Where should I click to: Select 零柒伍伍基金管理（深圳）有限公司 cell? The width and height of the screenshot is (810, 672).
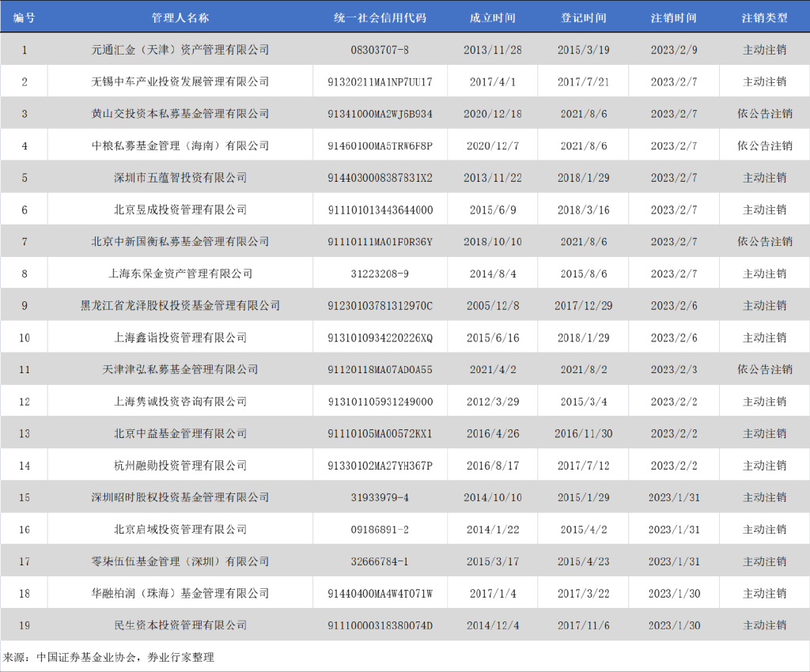[180, 561]
